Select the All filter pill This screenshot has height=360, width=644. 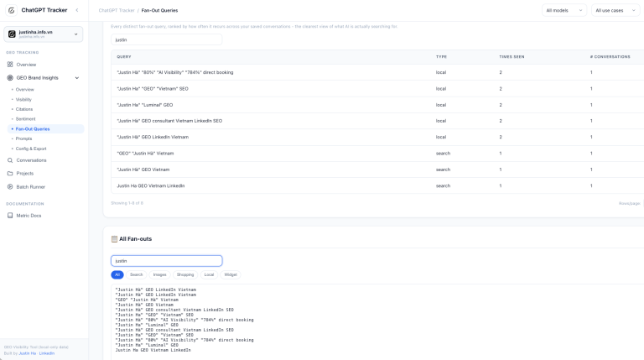coord(117,274)
